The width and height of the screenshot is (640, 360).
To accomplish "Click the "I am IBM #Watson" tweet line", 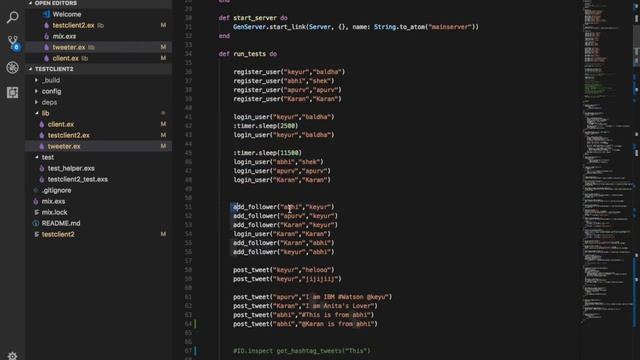I will tap(313, 297).
